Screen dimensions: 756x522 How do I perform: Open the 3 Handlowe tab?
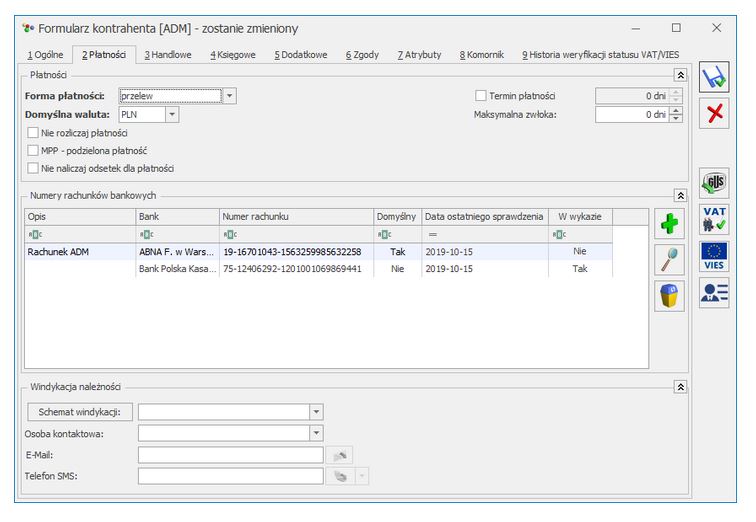(168, 55)
